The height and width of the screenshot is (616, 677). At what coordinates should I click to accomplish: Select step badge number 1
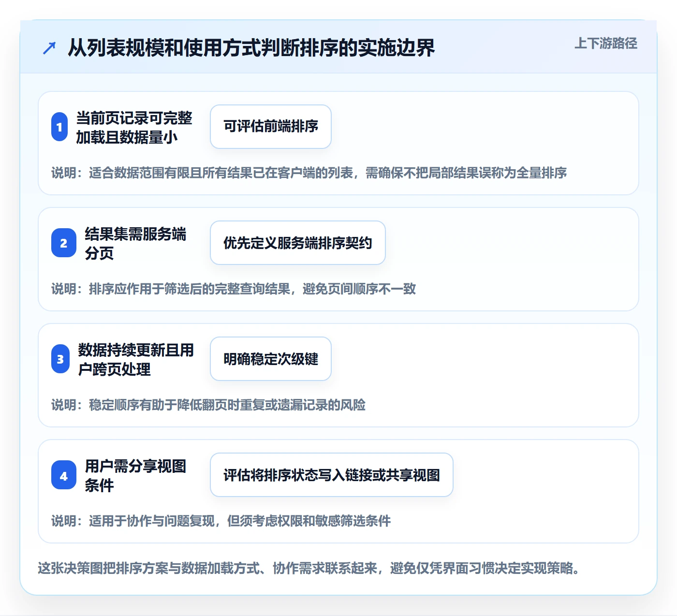click(x=59, y=127)
